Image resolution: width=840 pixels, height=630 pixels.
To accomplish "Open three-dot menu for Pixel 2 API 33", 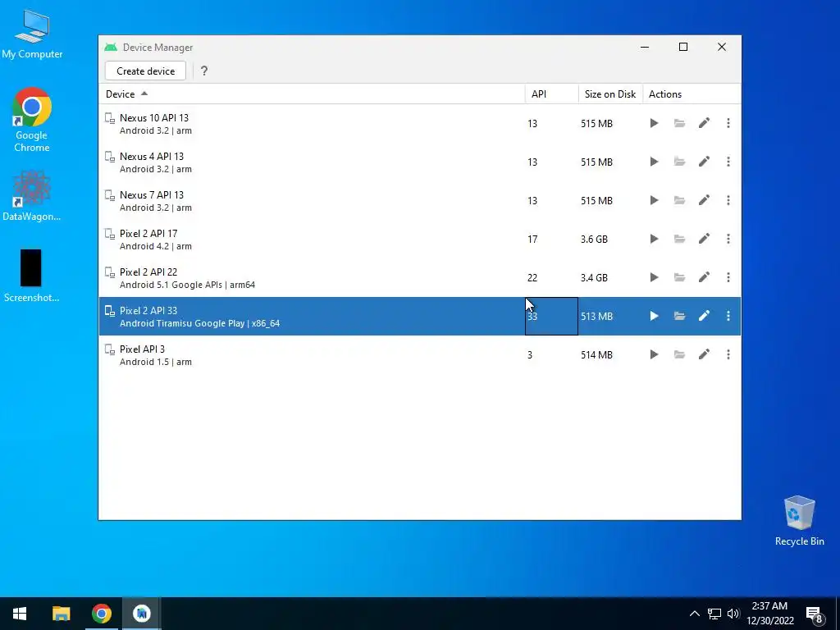I will [x=728, y=316].
